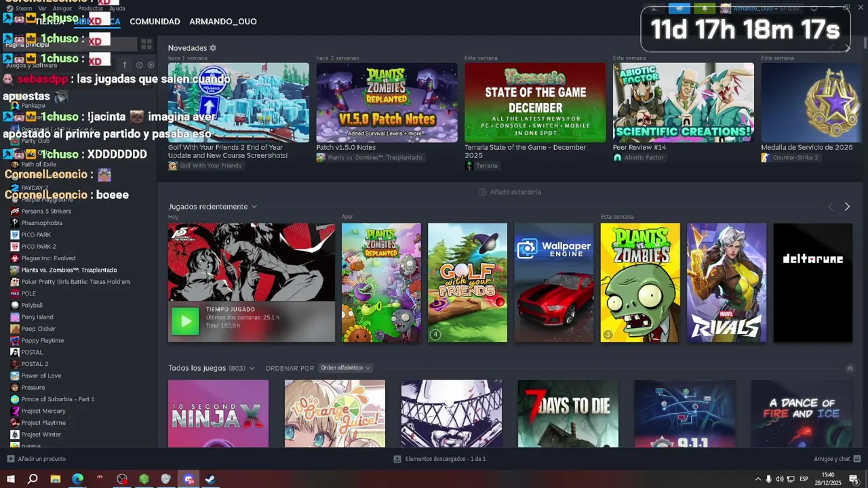Open the Marvel Rivals game tile
Viewport: 868px width, 488px height.
(x=726, y=283)
